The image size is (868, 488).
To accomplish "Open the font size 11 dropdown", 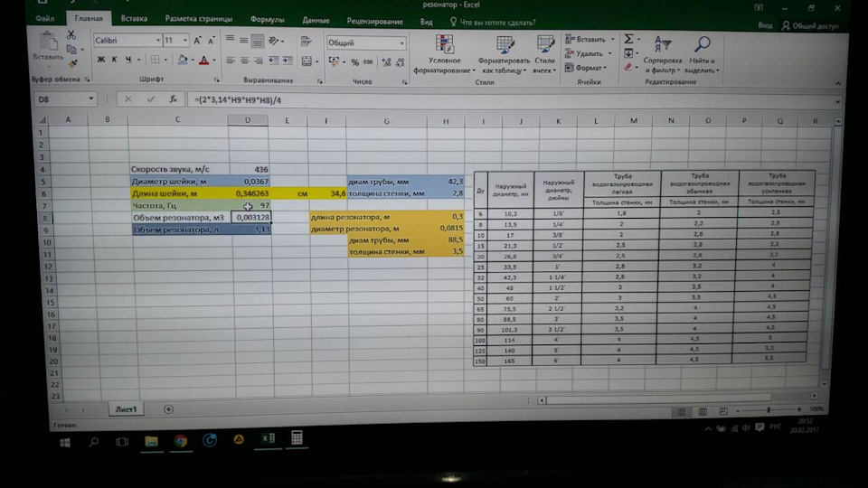I will pyautogui.click(x=184, y=41).
